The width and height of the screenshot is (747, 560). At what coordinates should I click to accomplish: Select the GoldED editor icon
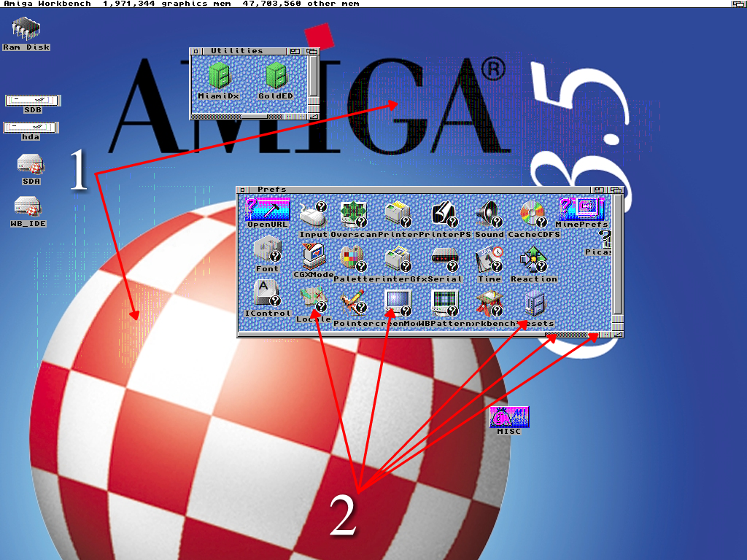coord(275,77)
